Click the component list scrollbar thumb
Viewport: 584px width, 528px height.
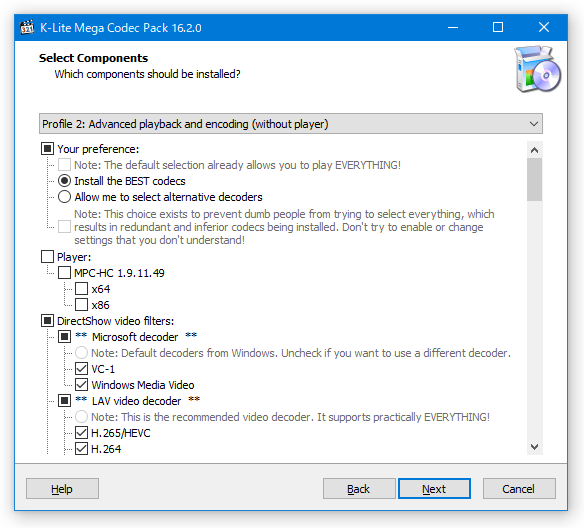(x=534, y=179)
